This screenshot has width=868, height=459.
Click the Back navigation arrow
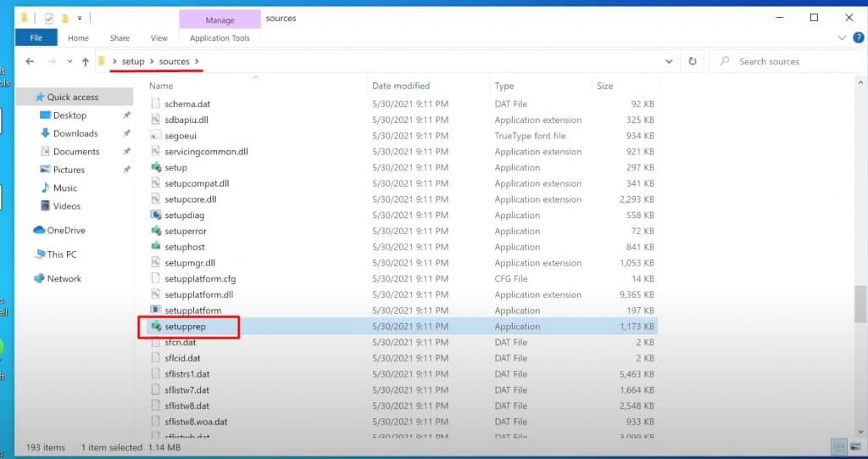[x=31, y=62]
